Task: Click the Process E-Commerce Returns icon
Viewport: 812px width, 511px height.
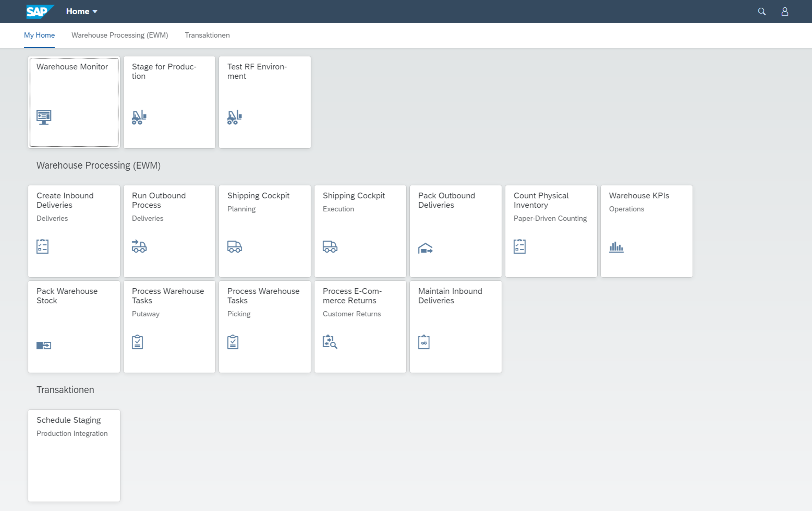Action: (x=330, y=342)
